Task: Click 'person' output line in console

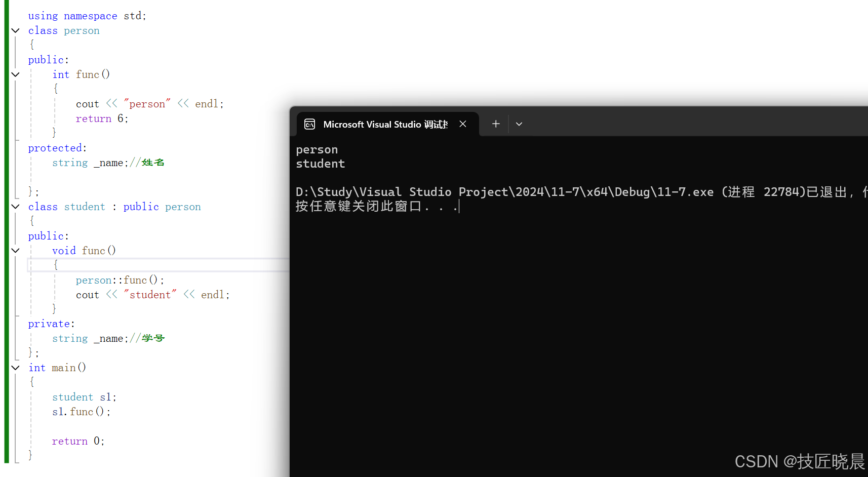Action: (317, 150)
